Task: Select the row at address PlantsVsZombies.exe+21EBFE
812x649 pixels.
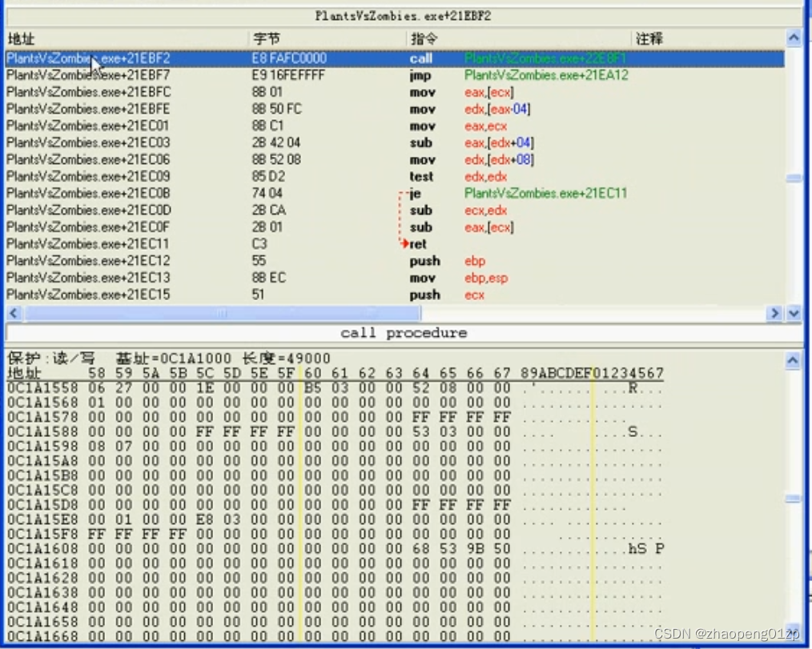Action: (x=395, y=109)
